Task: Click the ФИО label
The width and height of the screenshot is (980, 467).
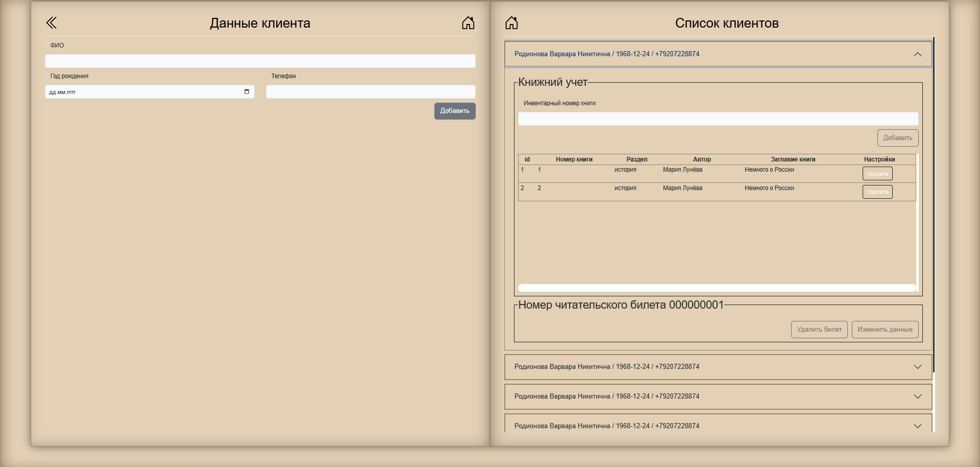Action: [57, 45]
